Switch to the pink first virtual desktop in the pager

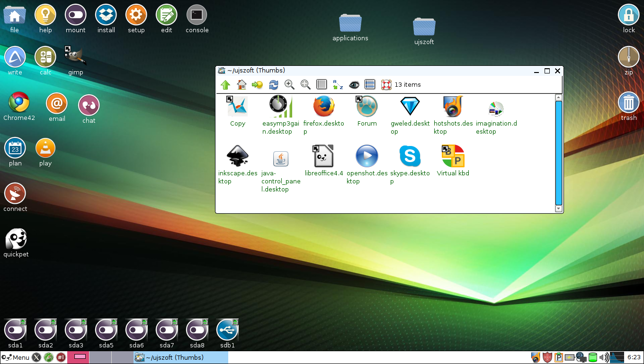(78, 357)
